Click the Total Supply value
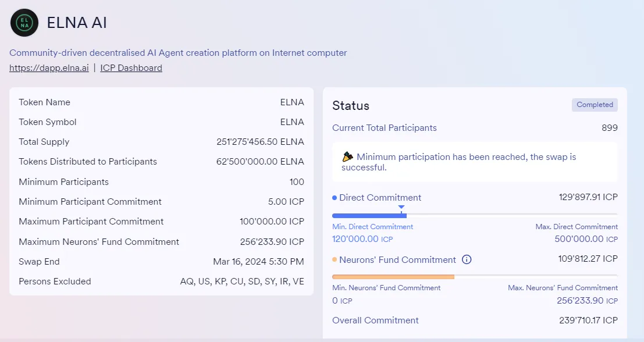The height and width of the screenshot is (342, 644). point(260,142)
